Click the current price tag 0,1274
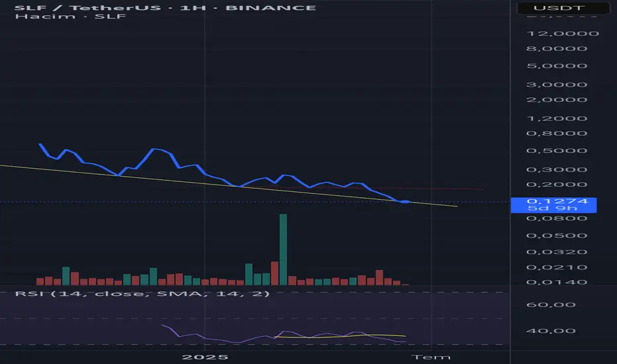The width and height of the screenshot is (617, 364). pyautogui.click(x=553, y=205)
